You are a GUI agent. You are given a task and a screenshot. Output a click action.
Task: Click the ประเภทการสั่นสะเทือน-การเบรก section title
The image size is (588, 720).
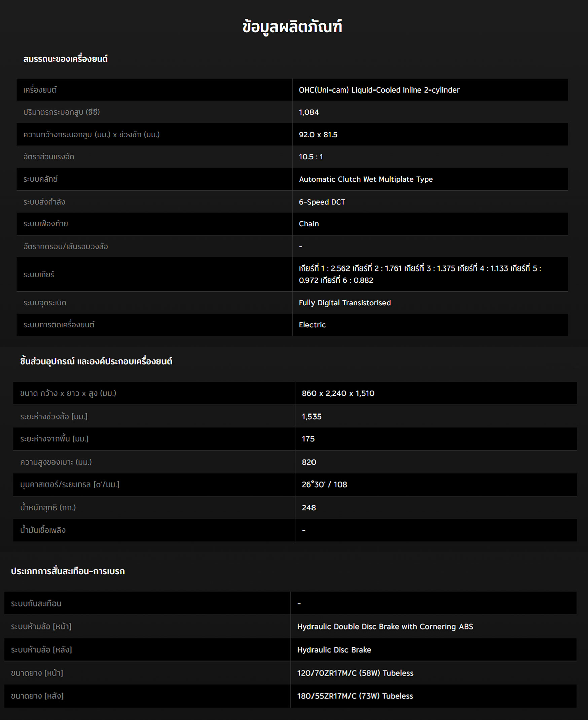pyautogui.click(x=68, y=571)
